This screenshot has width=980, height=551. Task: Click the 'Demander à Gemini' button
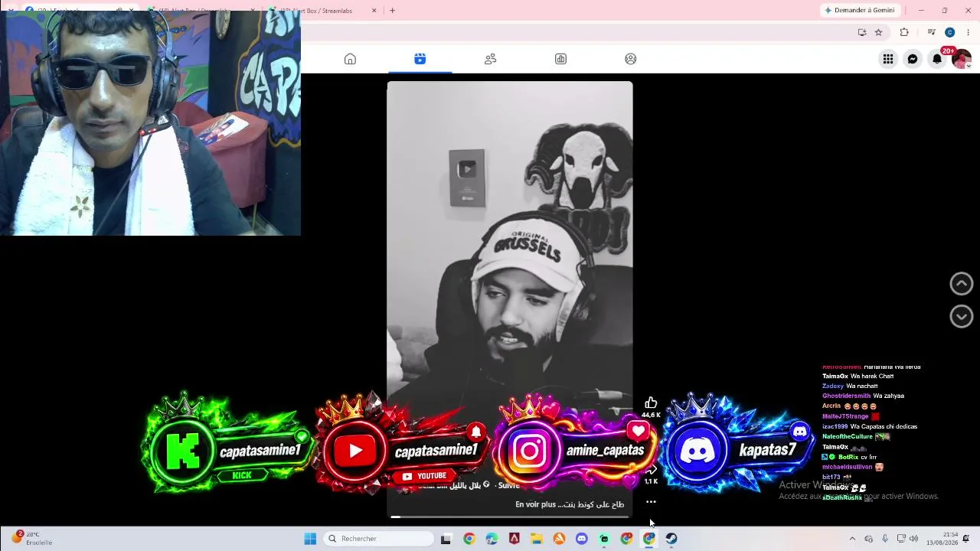[859, 10]
